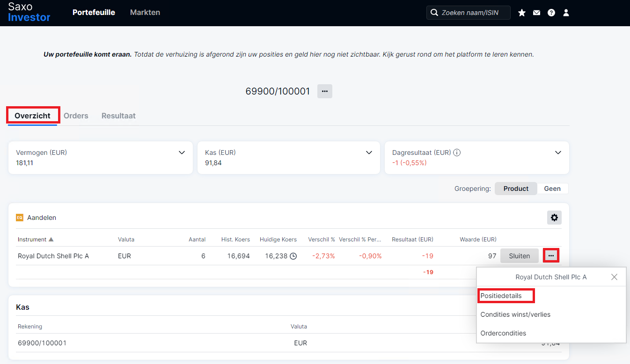Click the Rekening column header

(x=30, y=326)
